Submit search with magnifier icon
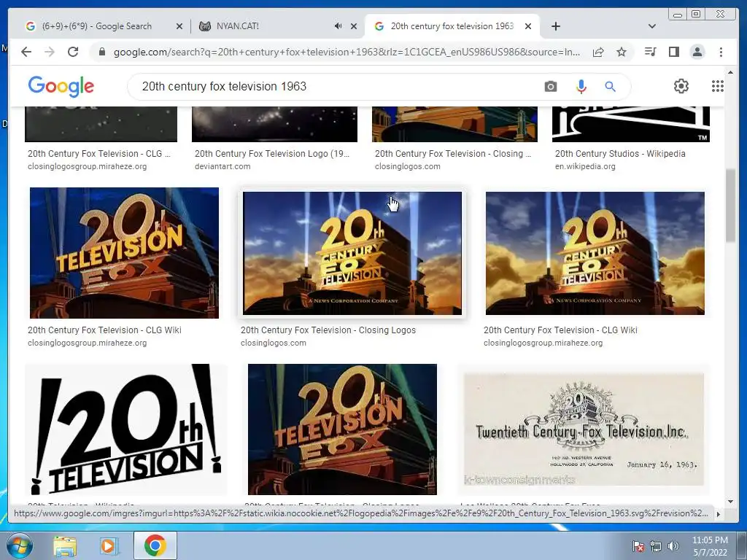 tap(611, 87)
